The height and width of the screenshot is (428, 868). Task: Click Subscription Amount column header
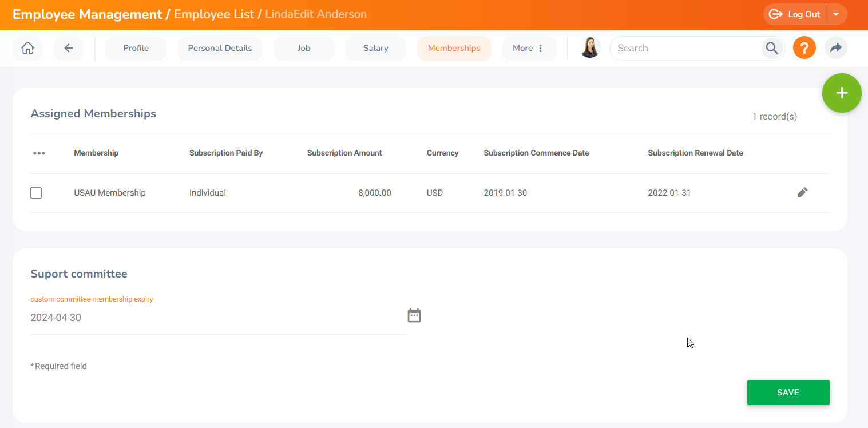click(x=344, y=153)
